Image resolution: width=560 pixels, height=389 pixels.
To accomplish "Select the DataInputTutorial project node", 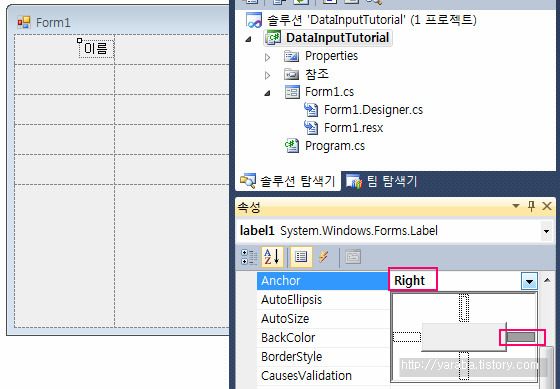I will coord(337,38).
